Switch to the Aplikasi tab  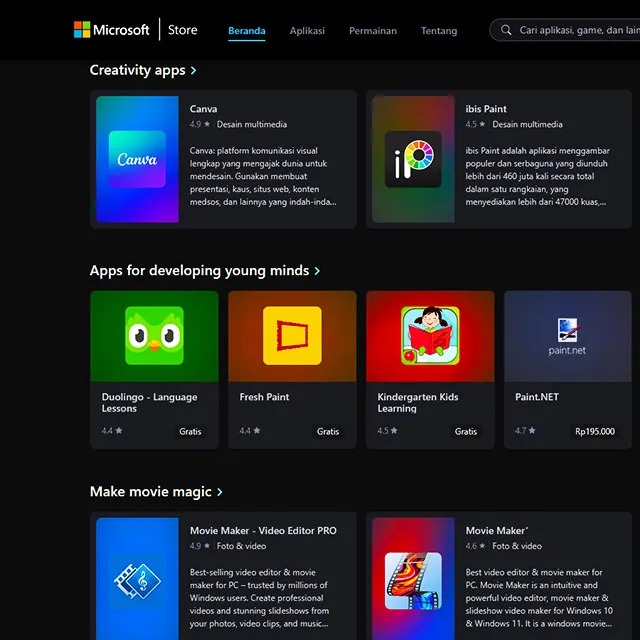[x=307, y=31]
